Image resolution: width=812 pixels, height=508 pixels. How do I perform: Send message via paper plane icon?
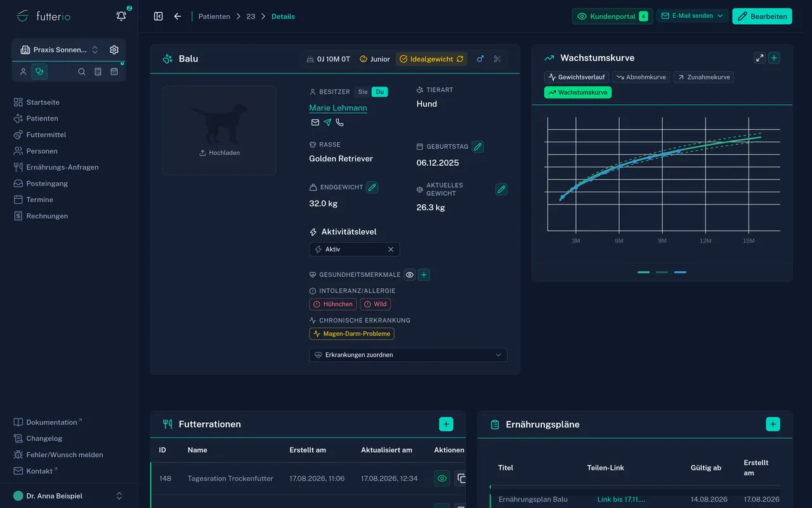click(327, 123)
